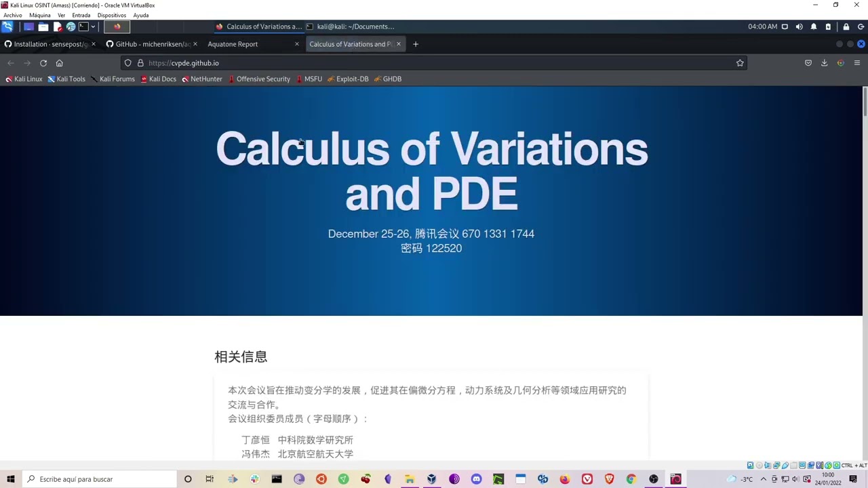Open the Kali Forums bookmark
Image resolution: width=868 pixels, height=488 pixels.
pos(113,79)
